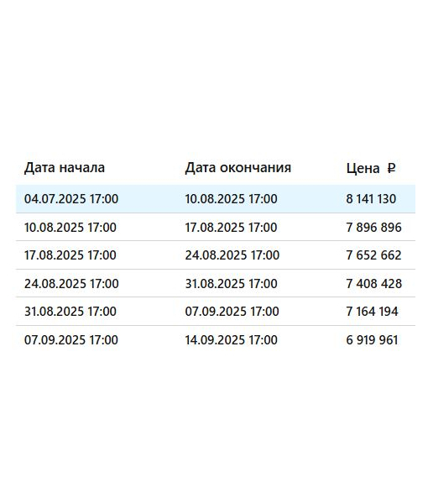Select the price 7 408 428
428x504 pixels.
pyautogui.click(x=373, y=284)
